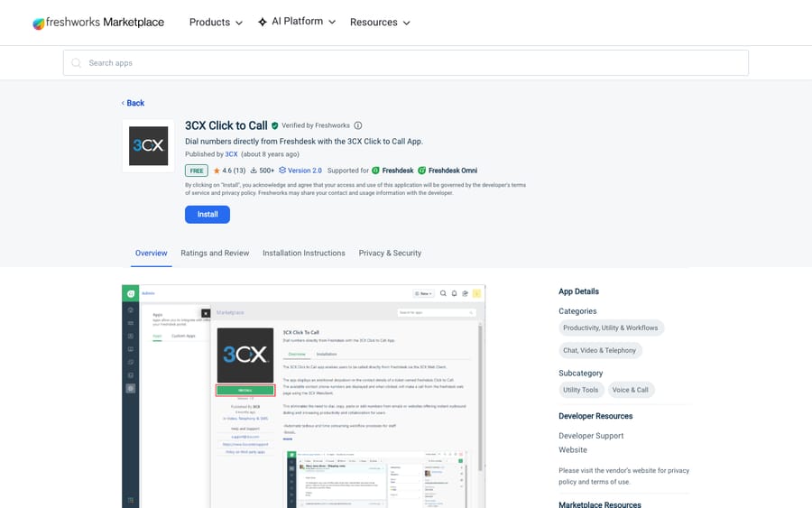Click the Freshworks Marketplace logo
Screen dimensions: 812x508
(x=98, y=23)
